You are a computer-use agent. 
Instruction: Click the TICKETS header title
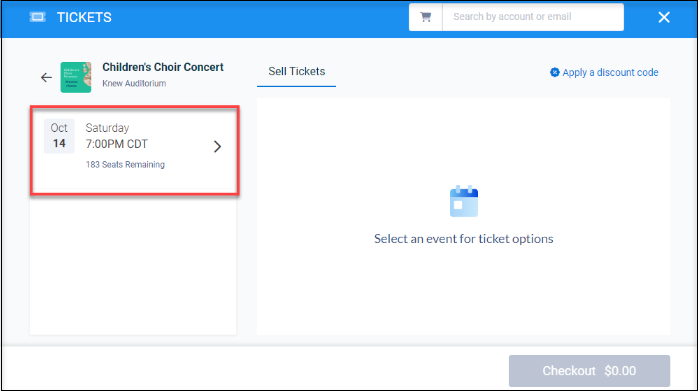click(84, 17)
